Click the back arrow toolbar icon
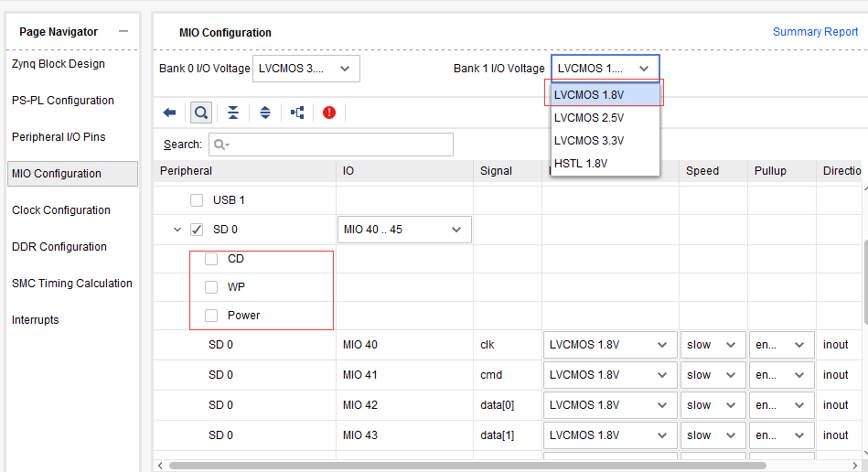Image resolution: width=868 pixels, height=472 pixels. tap(169, 113)
